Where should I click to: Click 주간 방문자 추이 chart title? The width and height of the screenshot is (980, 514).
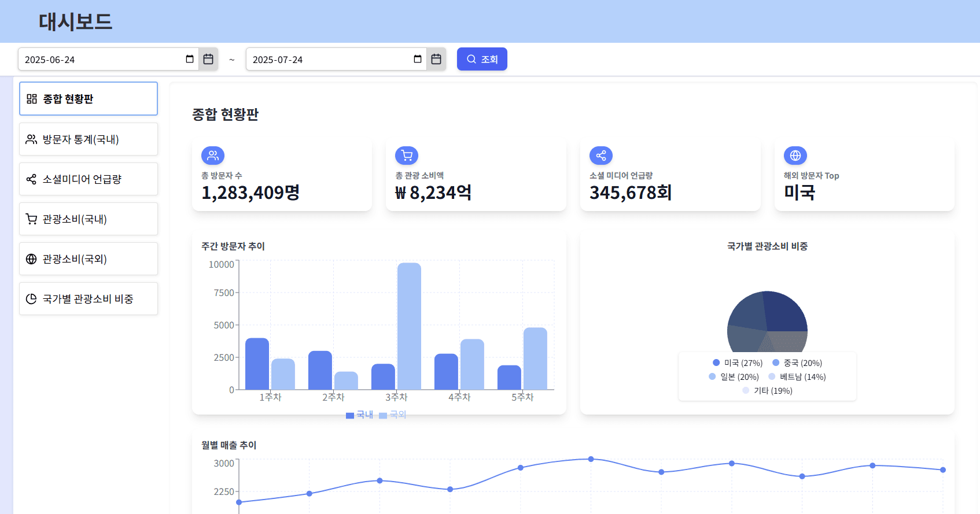pyautogui.click(x=233, y=246)
